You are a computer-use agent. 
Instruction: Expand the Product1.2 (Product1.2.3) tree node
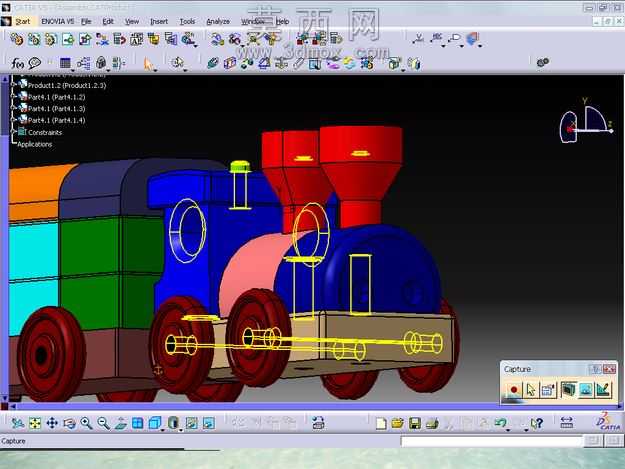click(x=12, y=85)
